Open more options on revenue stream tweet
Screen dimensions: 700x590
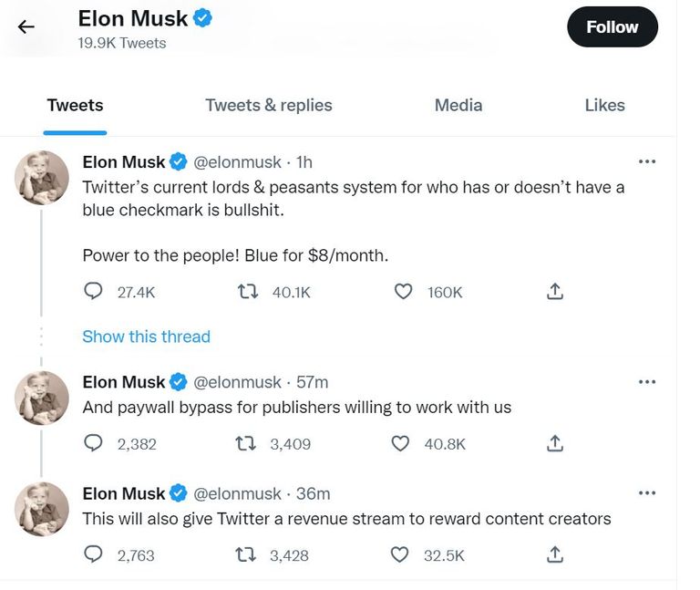[647, 492]
